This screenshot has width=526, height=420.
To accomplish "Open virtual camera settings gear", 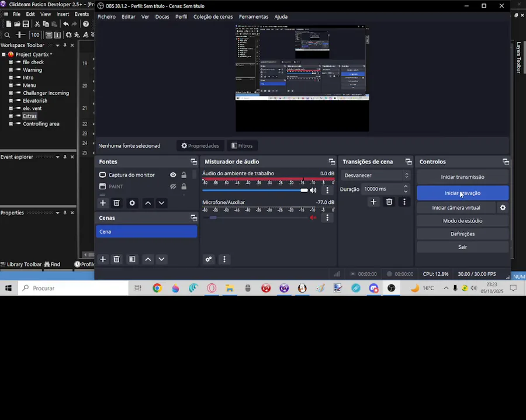I will 503,207.
